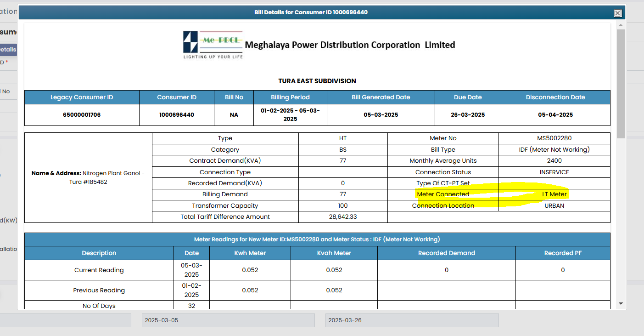Screen dimensions: 644x336
Task: Click the 'Type Of CT-PT Set' label
Action: pyautogui.click(x=443, y=183)
